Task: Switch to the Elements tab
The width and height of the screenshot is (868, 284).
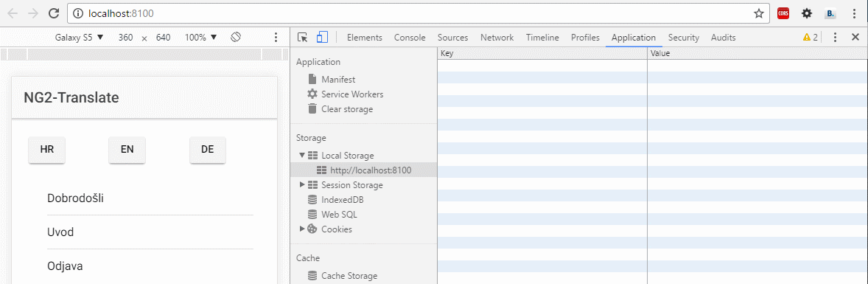Action: click(364, 38)
